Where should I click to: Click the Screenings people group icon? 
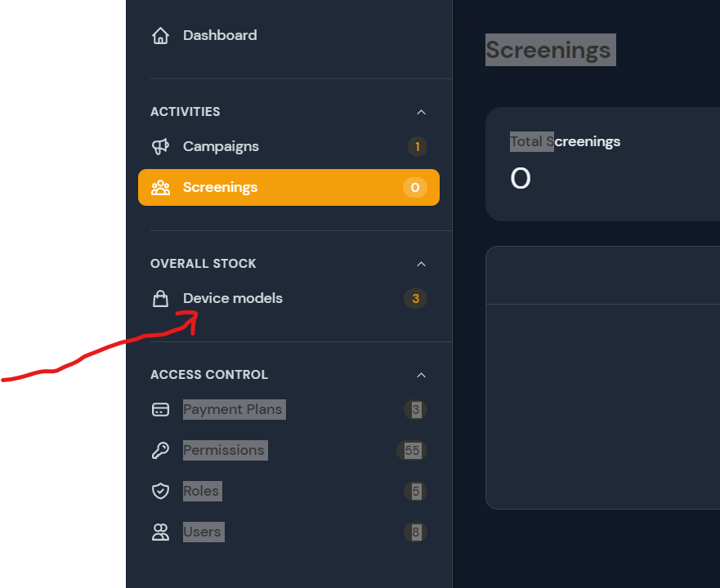(160, 188)
